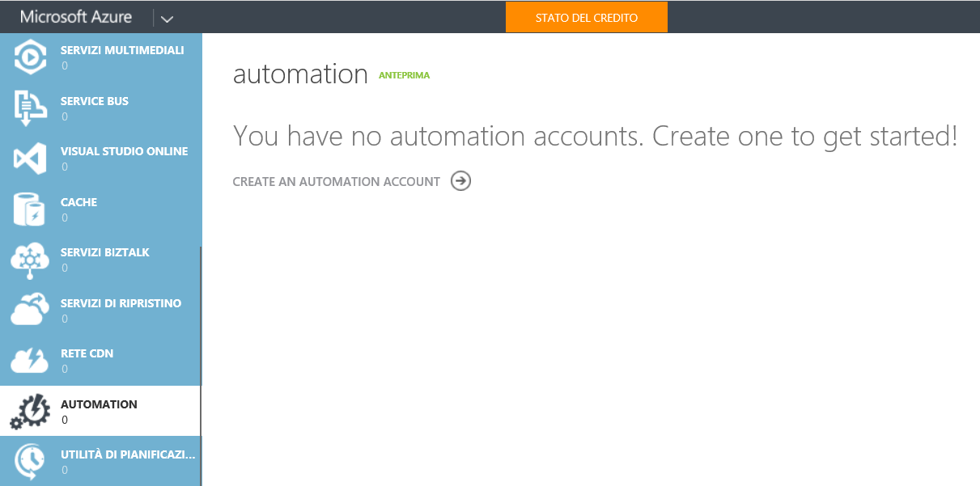This screenshot has width=980, height=486.
Task: Click the Servizi BizTalk cloud icon
Action: pos(30,260)
